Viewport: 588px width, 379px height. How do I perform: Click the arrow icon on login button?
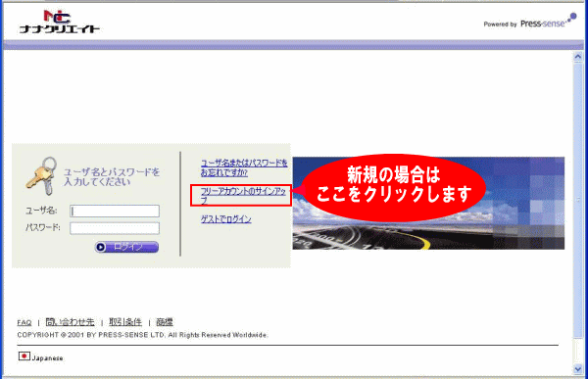click(x=101, y=247)
